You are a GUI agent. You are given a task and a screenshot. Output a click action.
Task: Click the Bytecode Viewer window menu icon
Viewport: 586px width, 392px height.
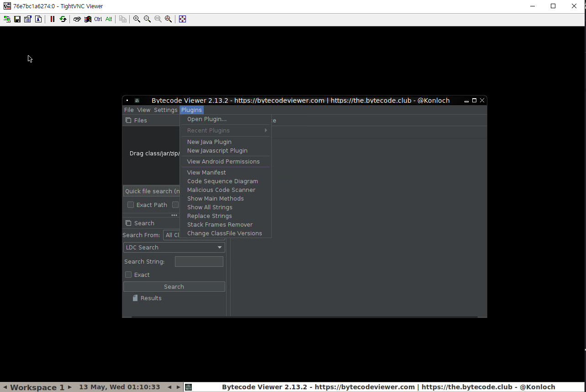coord(127,101)
